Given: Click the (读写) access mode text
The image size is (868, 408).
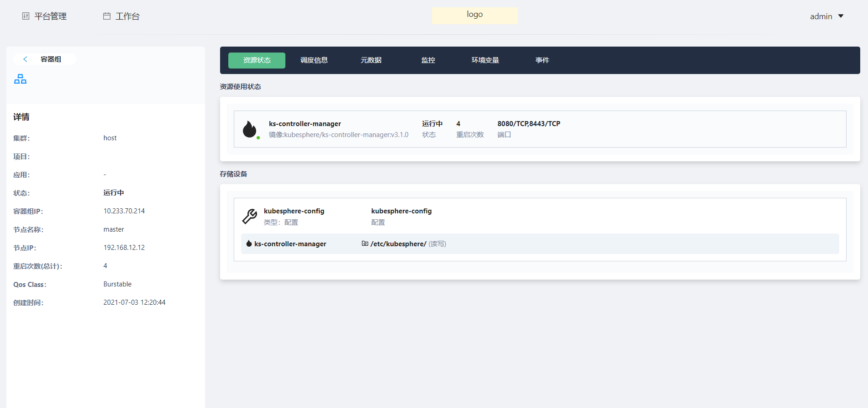Looking at the screenshot, I should [x=437, y=244].
